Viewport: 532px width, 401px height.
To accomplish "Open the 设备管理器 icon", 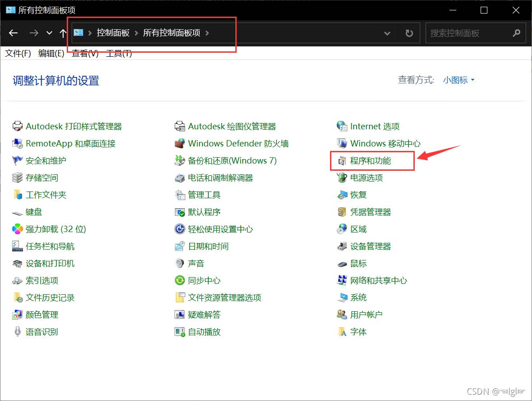I will 342,246.
